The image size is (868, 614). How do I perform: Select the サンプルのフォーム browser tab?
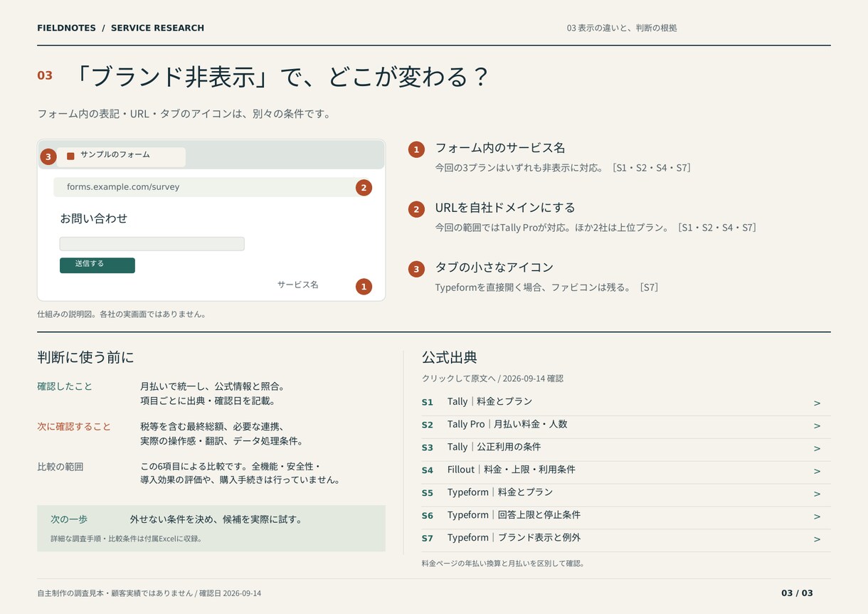[122, 157]
